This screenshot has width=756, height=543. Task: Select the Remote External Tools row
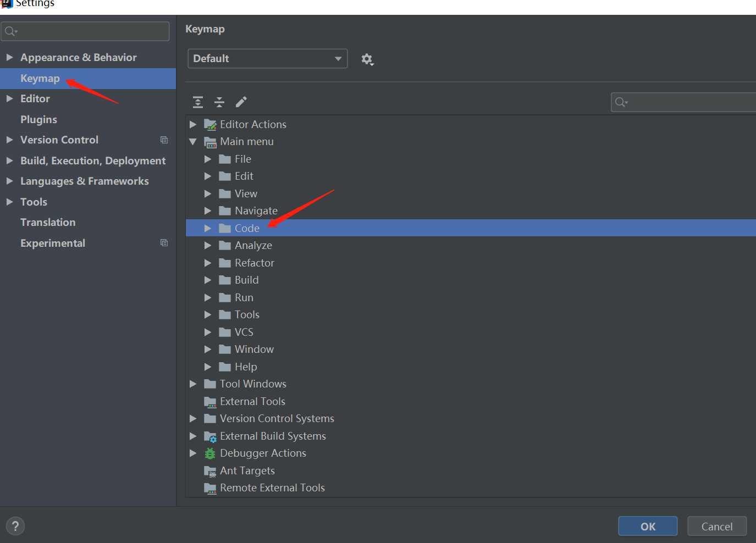[471, 488]
